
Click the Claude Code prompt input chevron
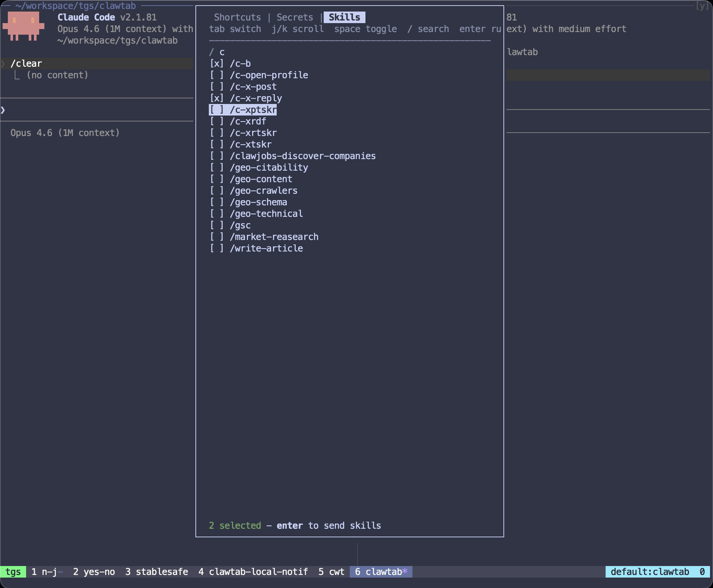tap(3, 110)
